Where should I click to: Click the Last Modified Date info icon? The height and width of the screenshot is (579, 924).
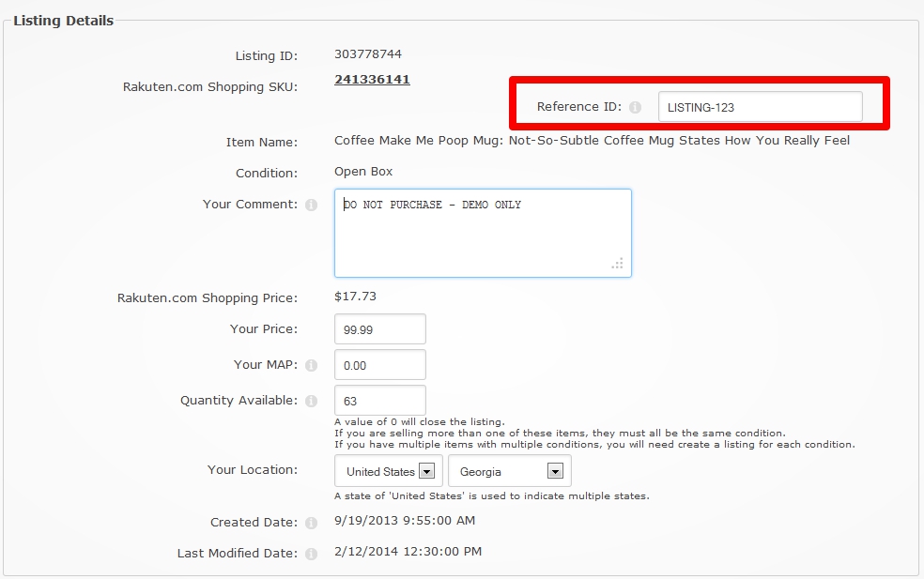click(x=311, y=555)
